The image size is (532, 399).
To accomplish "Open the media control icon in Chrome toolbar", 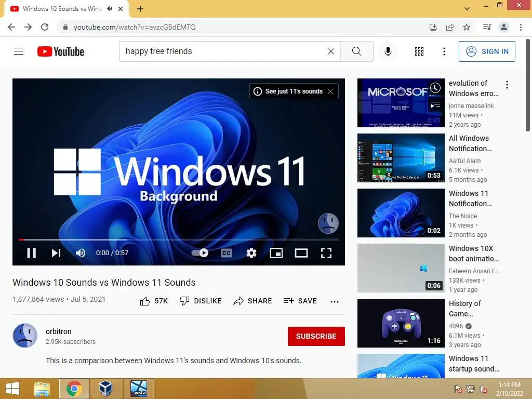I will tap(487, 27).
